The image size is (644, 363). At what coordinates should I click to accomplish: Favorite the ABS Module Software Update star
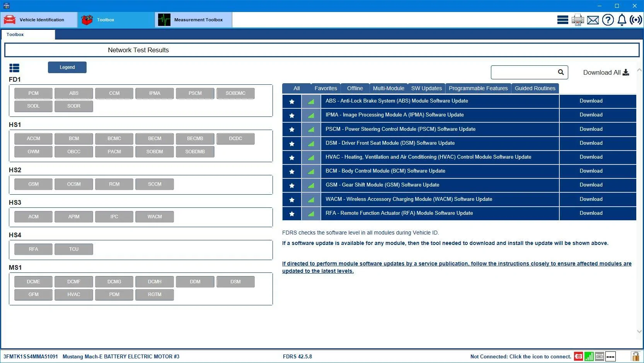(292, 101)
